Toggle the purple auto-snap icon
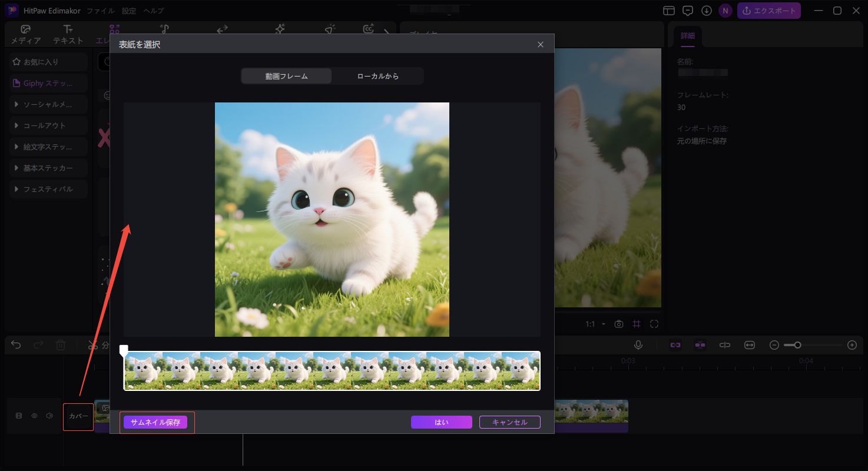The image size is (868, 471). tap(700, 345)
